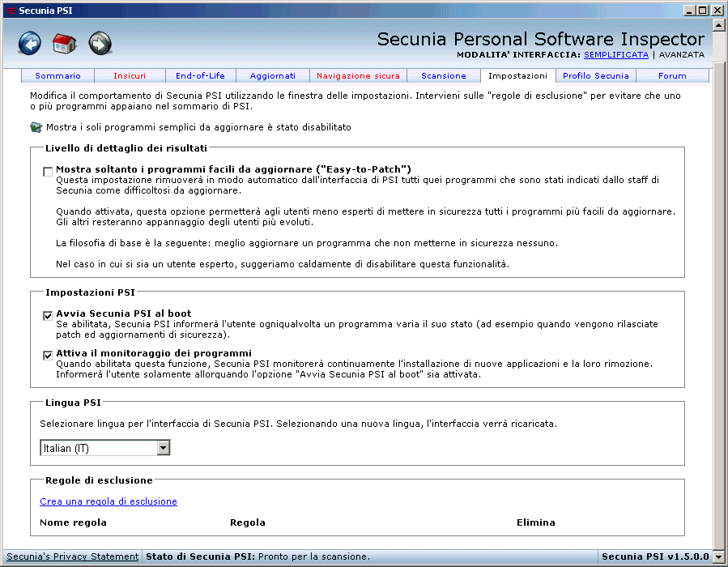Select AVANZATA interface mode
Screen dimensions: 728x567
pyautogui.click(x=682, y=55)
